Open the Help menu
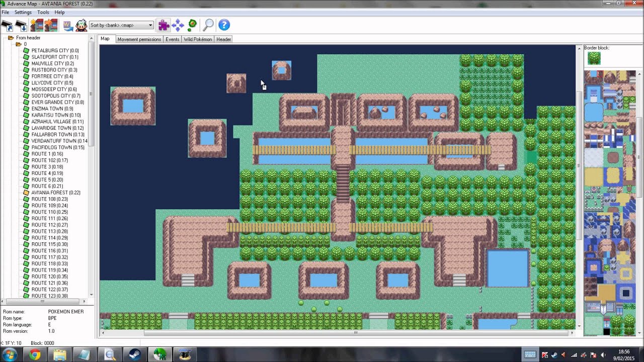 pos(59,12)
